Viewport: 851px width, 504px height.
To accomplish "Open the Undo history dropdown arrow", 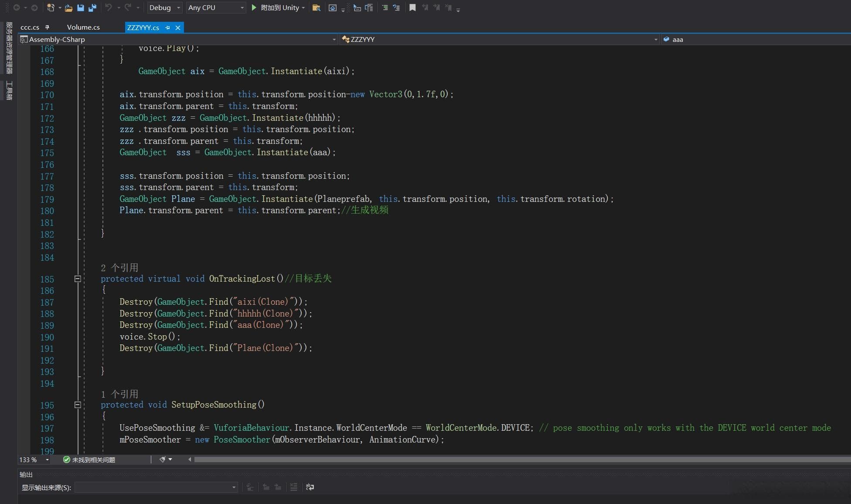I will (x=118, y=8).
